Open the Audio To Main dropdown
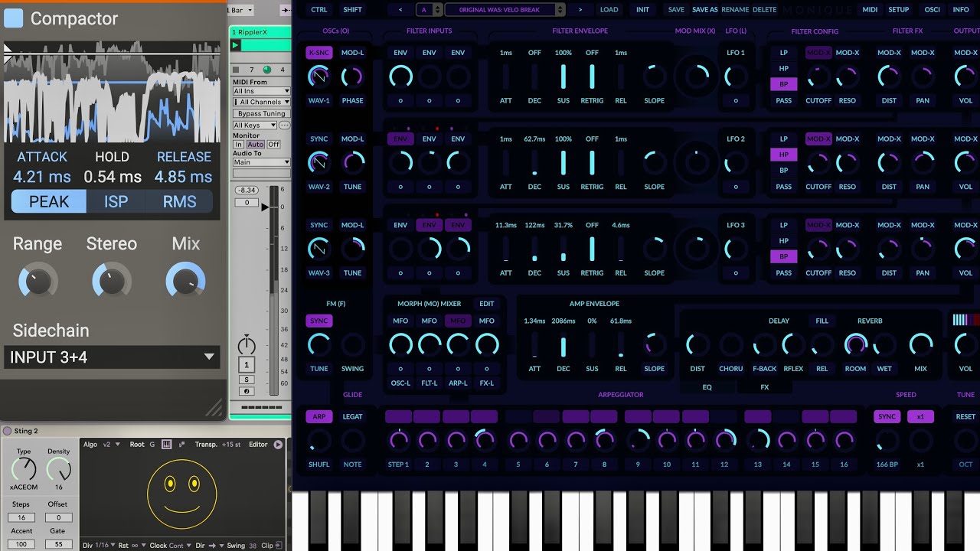The height and width of the screenshot is (551, 980). pyautogui.click(x=261, y=162)
